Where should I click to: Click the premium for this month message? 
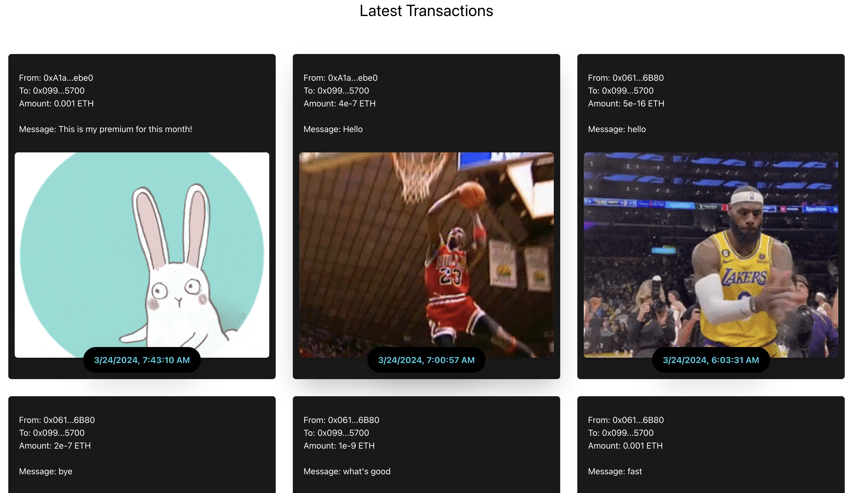point(105,129)
